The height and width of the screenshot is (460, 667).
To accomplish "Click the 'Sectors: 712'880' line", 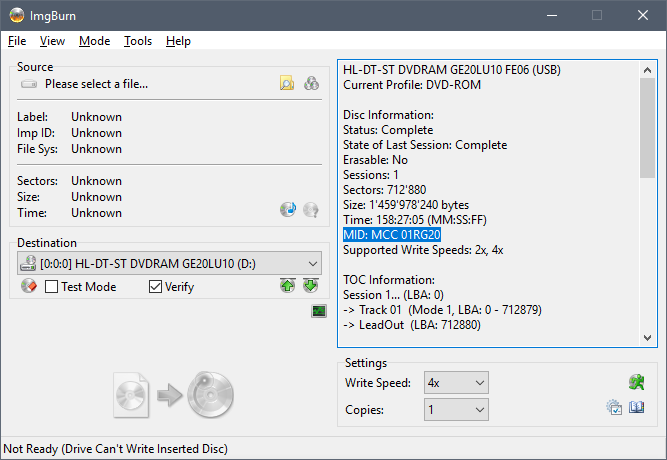I will pos(385,190).
